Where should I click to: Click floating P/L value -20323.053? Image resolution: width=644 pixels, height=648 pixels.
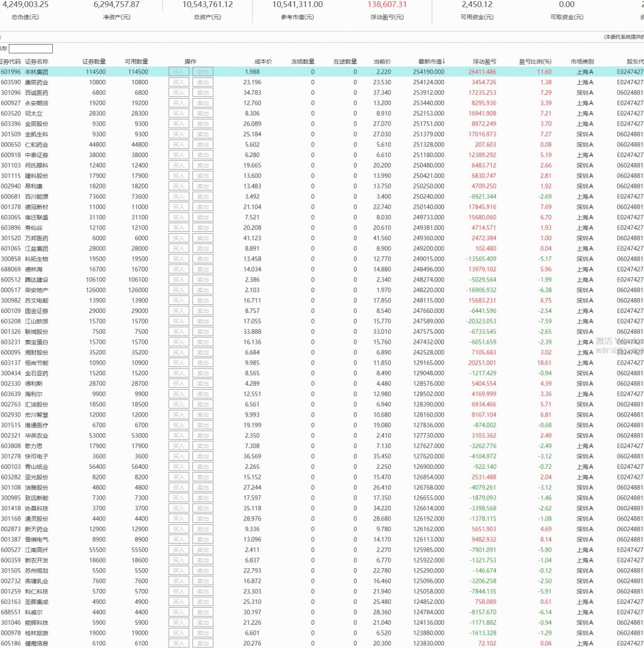pyautogui.click(x=481, y=321)
